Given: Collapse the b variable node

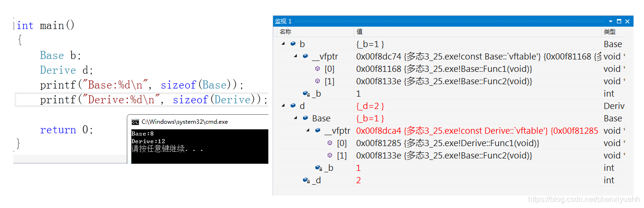Looking at the screenshot, I should pyautogui.click(x=284, y=44).
